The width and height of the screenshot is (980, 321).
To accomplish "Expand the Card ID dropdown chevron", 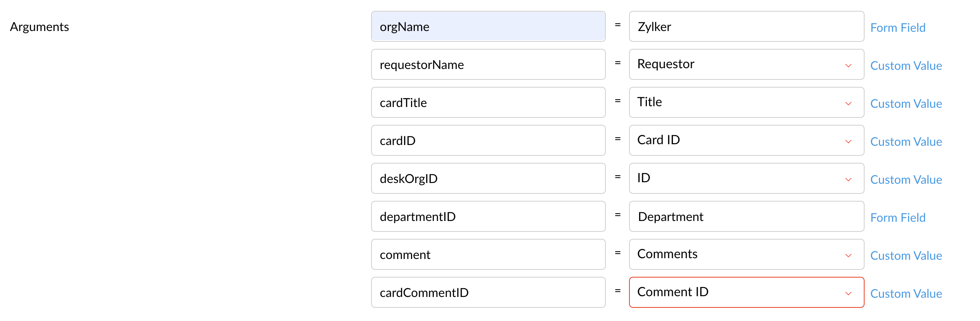I will pyautogui.click(x=848, y=142).
